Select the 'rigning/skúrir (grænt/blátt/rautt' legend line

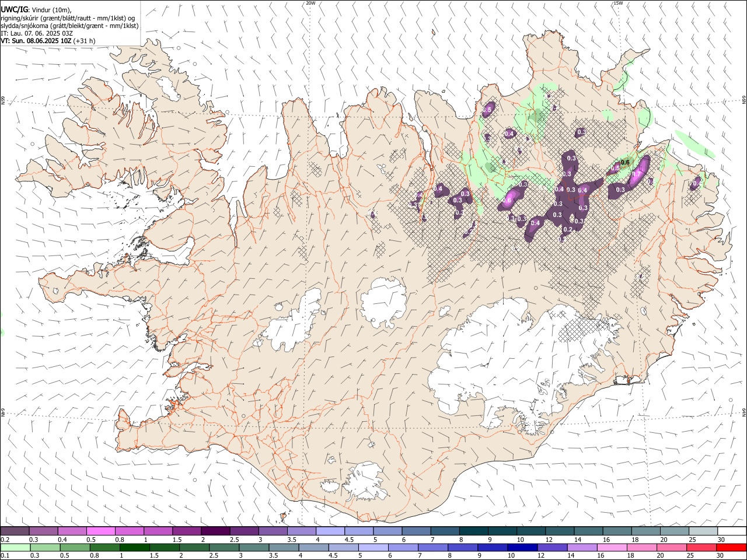click(69, 18)
